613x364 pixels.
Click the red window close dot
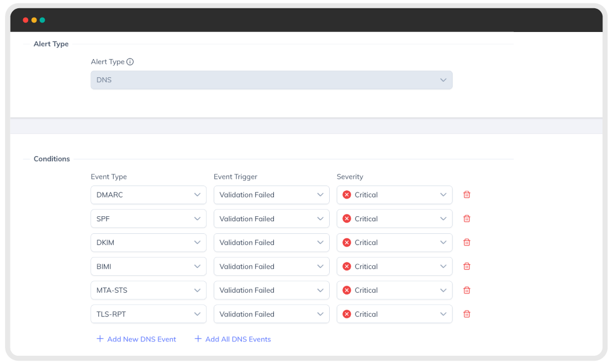pyautogui.click(x=25, y=20)
